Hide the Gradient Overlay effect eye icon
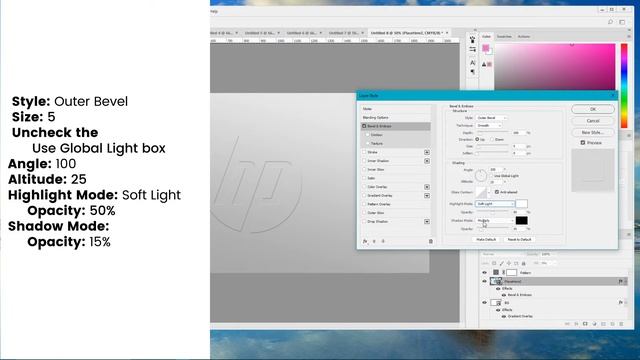Viewport: 640px width, 360px height. [x=504, y=316]
